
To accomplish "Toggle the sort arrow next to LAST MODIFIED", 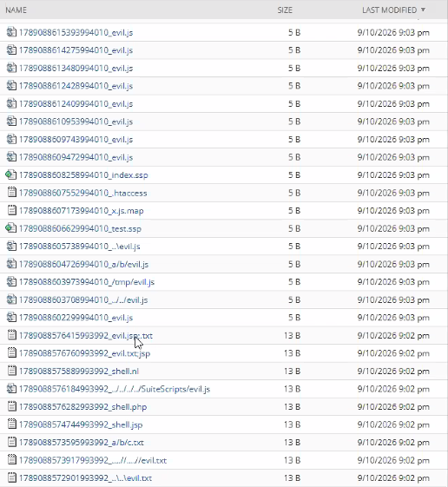I will (x=423, y=10).
